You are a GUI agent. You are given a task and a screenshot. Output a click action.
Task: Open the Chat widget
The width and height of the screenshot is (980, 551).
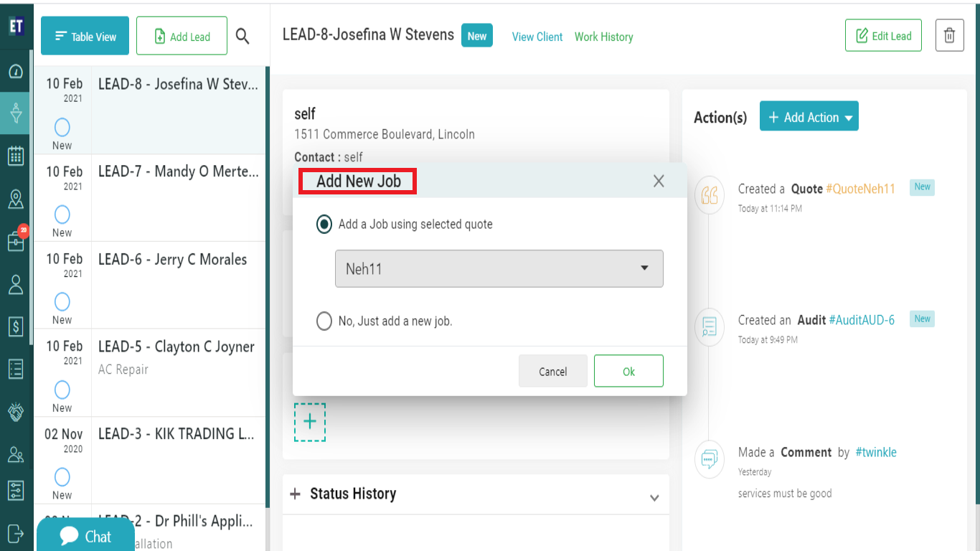coord(86,536)
